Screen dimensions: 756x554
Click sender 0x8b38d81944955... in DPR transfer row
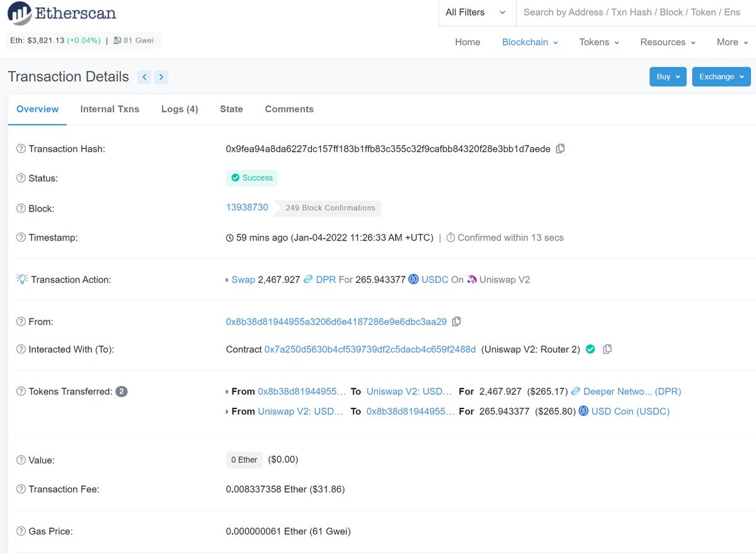point(302,392)
